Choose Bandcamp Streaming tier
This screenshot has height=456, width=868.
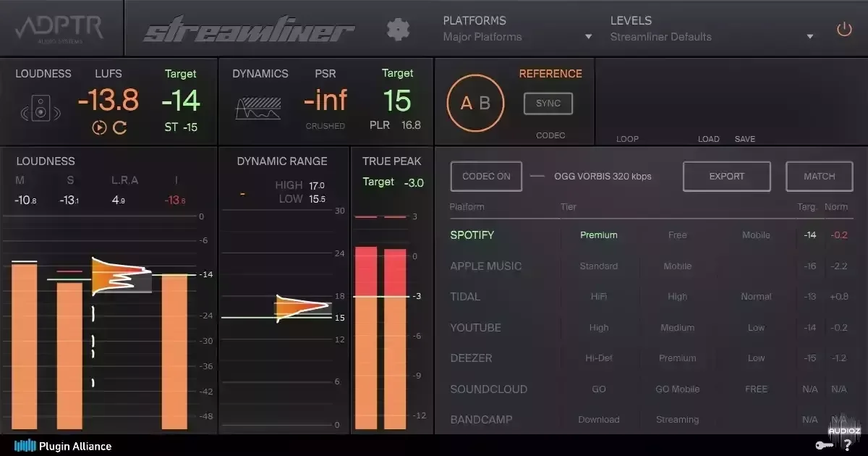(x=678, y=420)
